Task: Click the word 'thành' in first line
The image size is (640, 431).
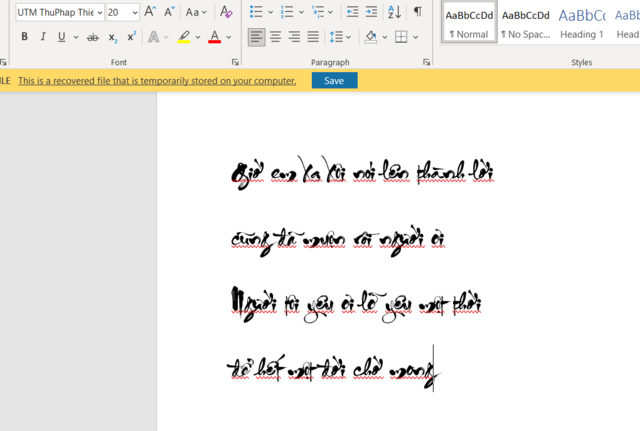Action: pos(441,172)
